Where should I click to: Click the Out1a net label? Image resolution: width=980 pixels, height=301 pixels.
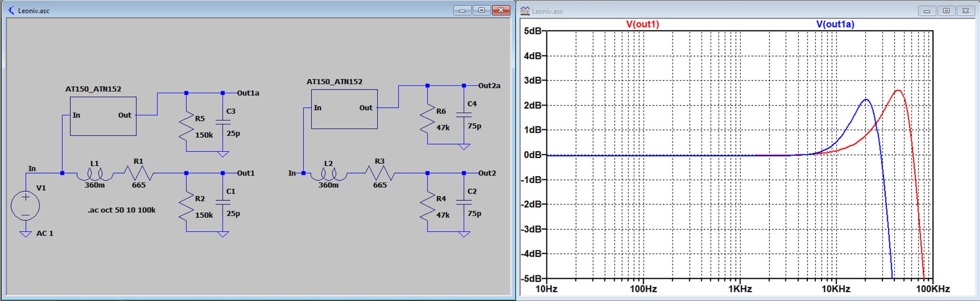pos(248,93)
